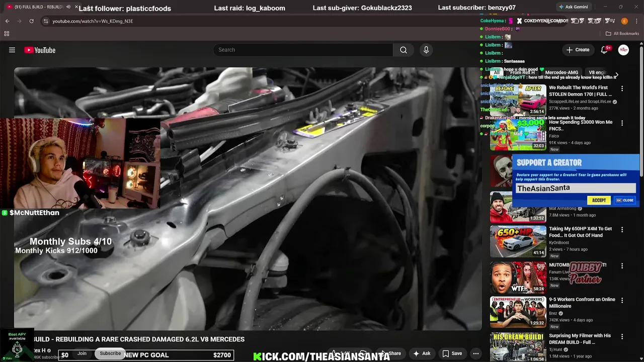Click the Ask button below video

tap(422, 353)
